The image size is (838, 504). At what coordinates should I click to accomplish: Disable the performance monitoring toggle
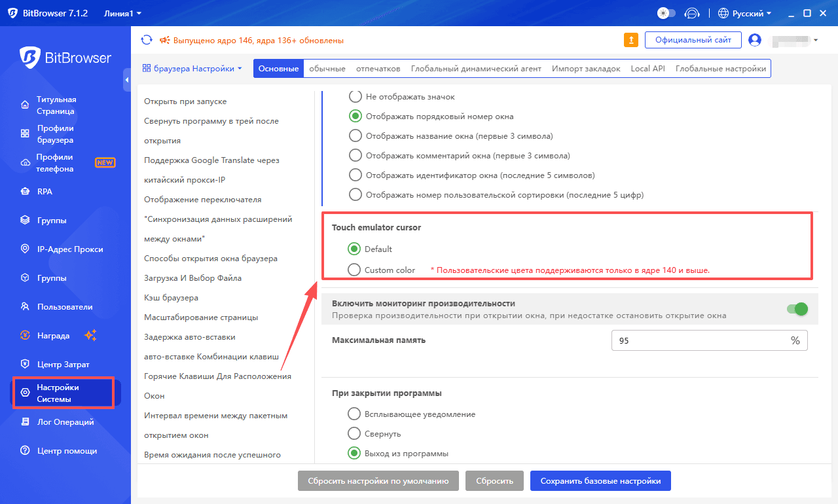pyautogui.click(x=797, y=309)
